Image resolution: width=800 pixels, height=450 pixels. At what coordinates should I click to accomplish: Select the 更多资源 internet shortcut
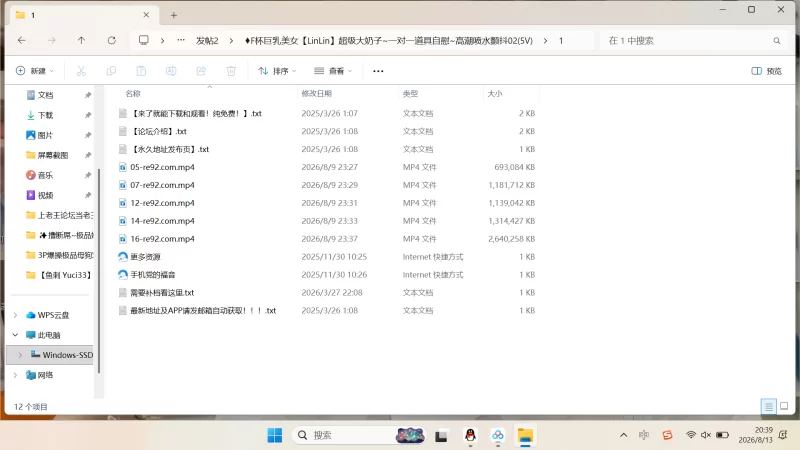(145, 257)
